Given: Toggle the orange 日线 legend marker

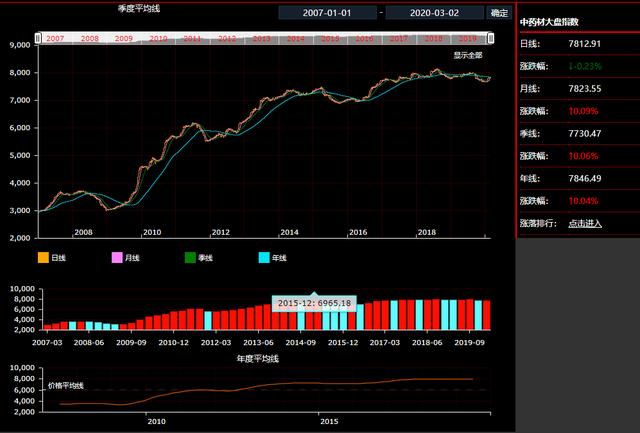Looking at the screenshot, I should (x=43, y=258).
